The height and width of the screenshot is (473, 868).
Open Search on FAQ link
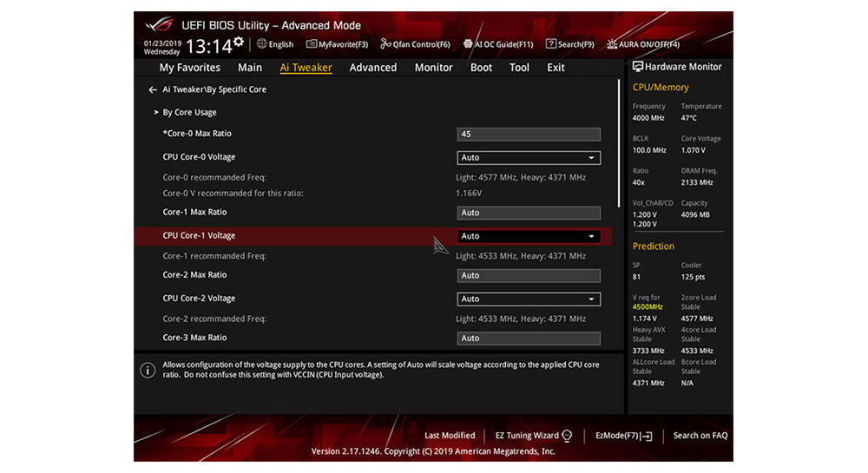(x=700, y=436)
